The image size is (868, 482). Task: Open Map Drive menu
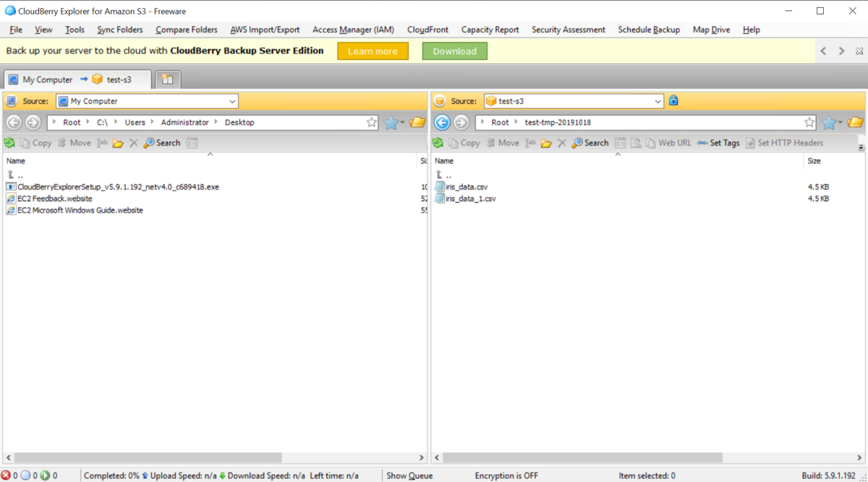[712, 30]
